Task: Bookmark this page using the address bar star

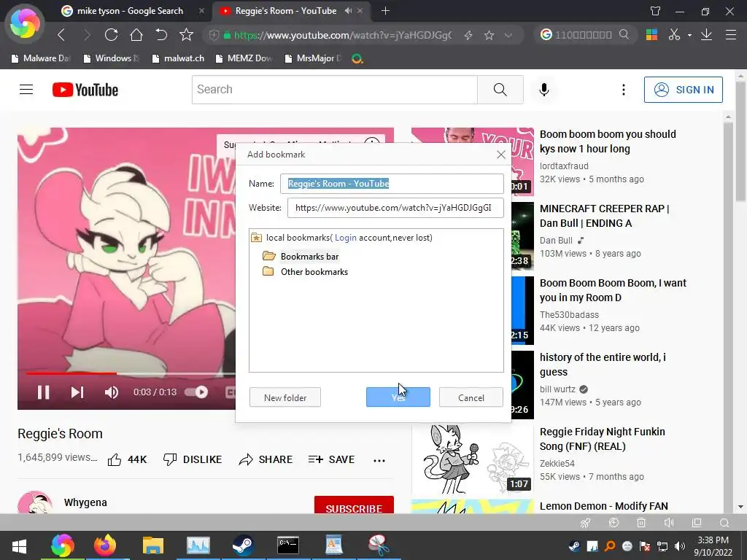Action: coord(489,35)
